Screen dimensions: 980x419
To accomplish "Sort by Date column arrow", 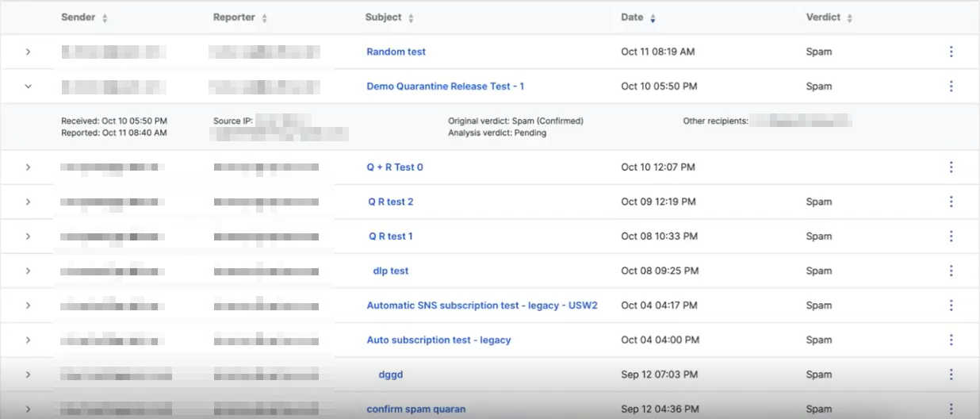I will point(653,18).
